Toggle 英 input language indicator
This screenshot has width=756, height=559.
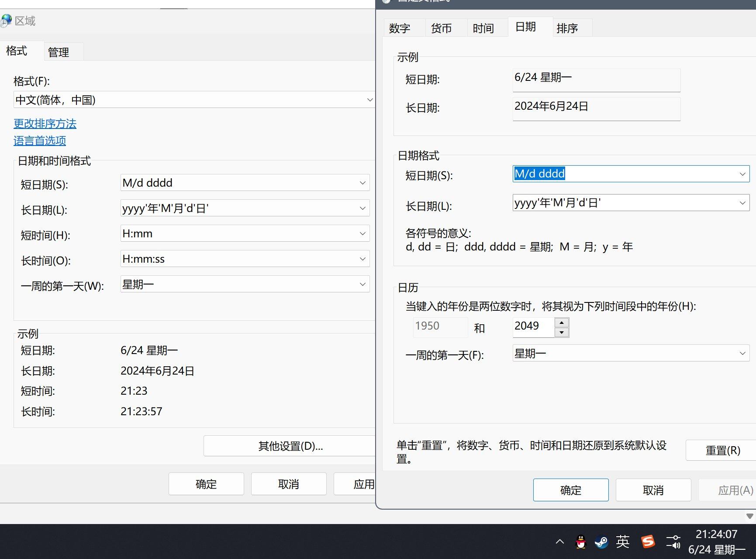623,542
